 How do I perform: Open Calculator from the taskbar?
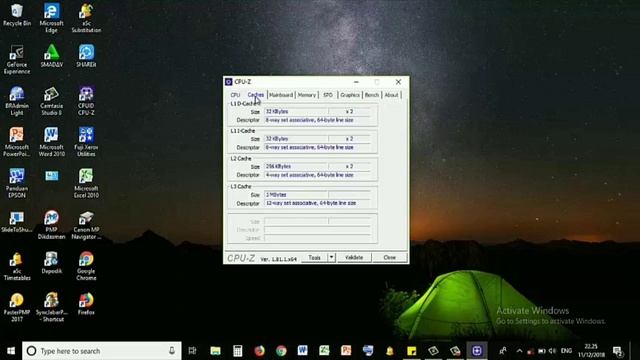(238, 351)
